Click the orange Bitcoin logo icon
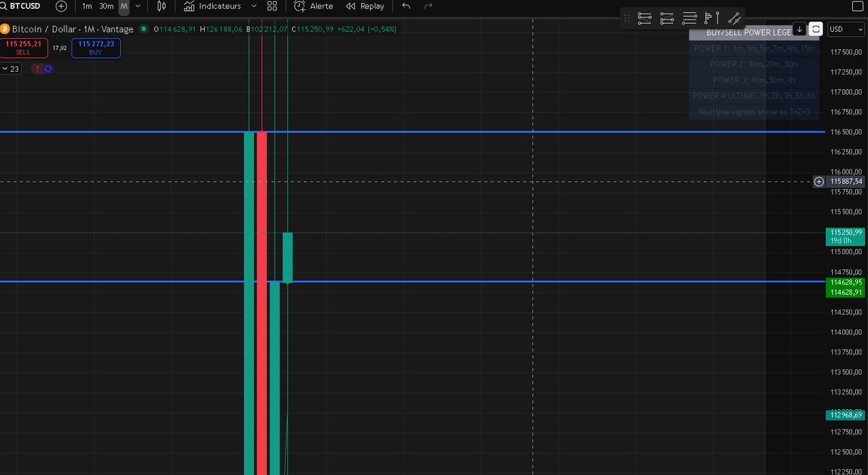Viewport: 868px width, 475px height. point(5,29)
